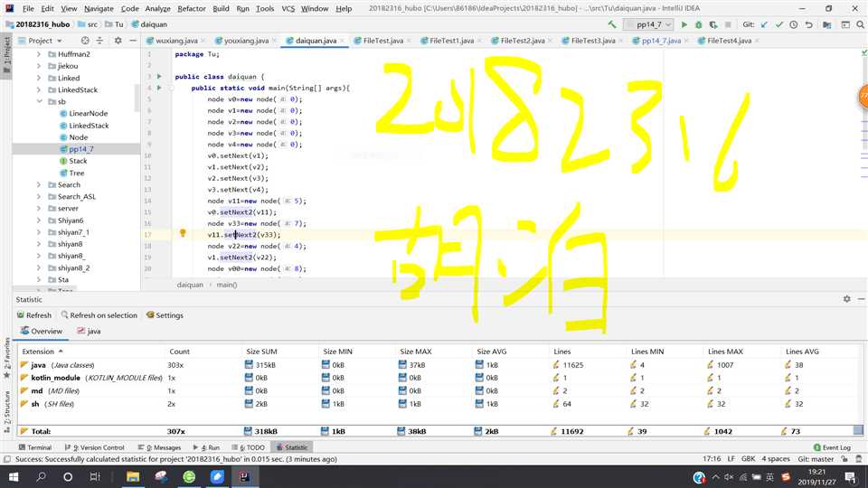The image size is (868, 488).
Task: Start debugging with the bug icon
Action: [x=699, y=24]
